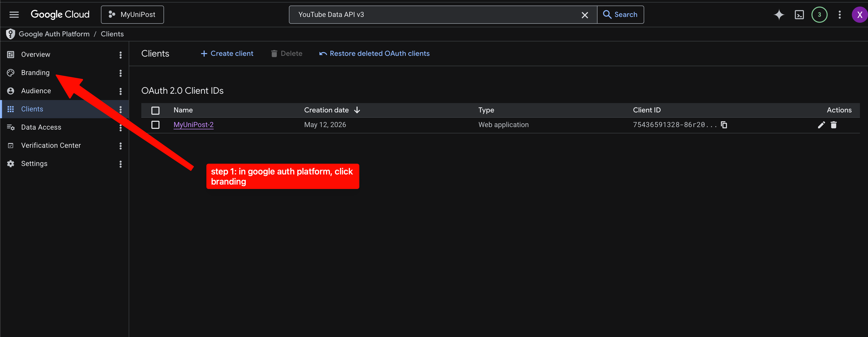Click the 75436591328-86r20... client ID text
The width and height of the screenshot is (868, 337).
[x=675, y=125]
